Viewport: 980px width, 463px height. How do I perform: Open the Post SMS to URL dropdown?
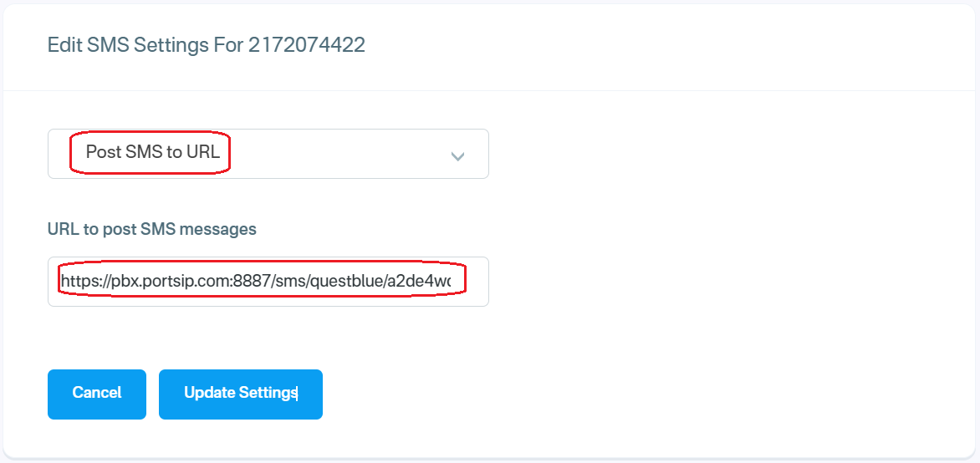(268, 154)
